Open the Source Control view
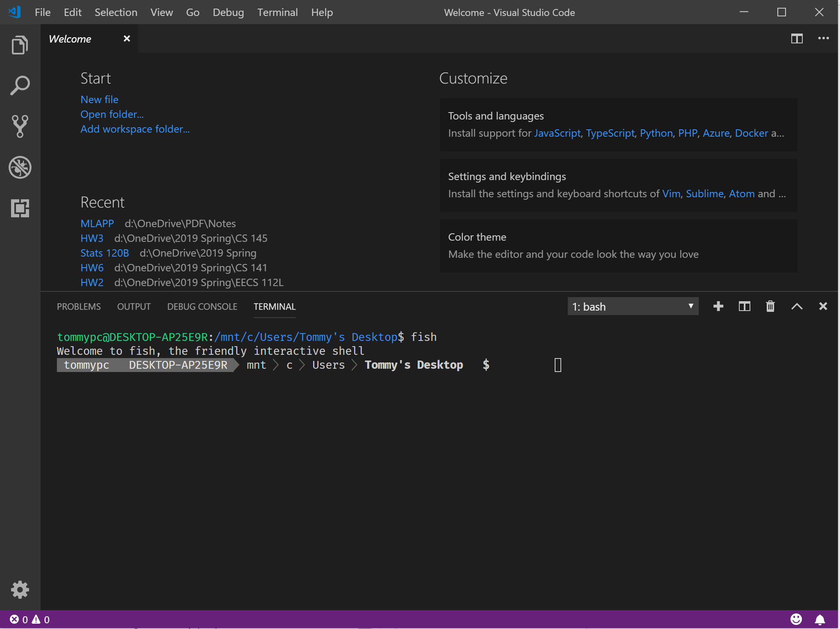 [x=19, y=126]
